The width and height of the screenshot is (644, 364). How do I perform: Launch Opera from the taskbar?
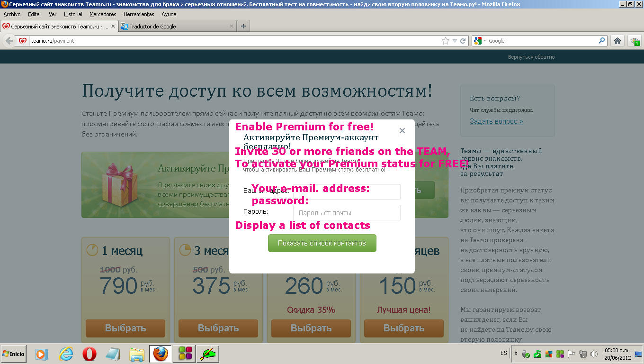tap(89, 354)
